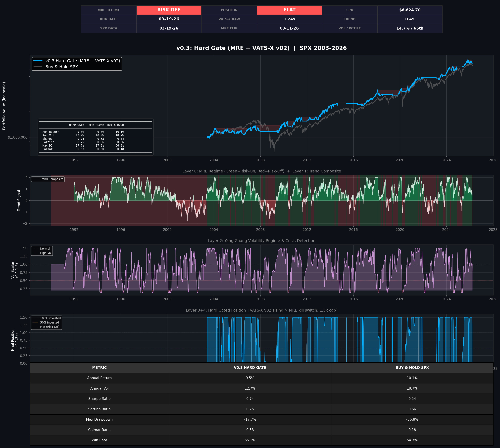500x448 pixels.
Task: Click the SPX price value $6,624.70
Action: pyautogui.click(x=410, y=10)
